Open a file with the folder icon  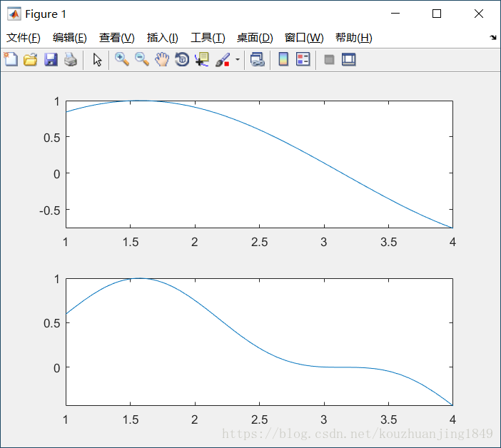point(31,59)
